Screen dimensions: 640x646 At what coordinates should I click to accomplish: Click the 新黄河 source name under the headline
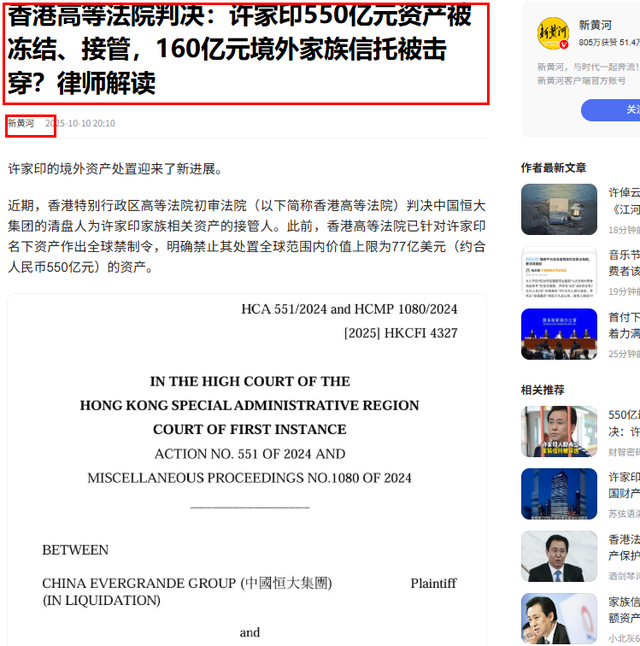[x=21, y=123]
